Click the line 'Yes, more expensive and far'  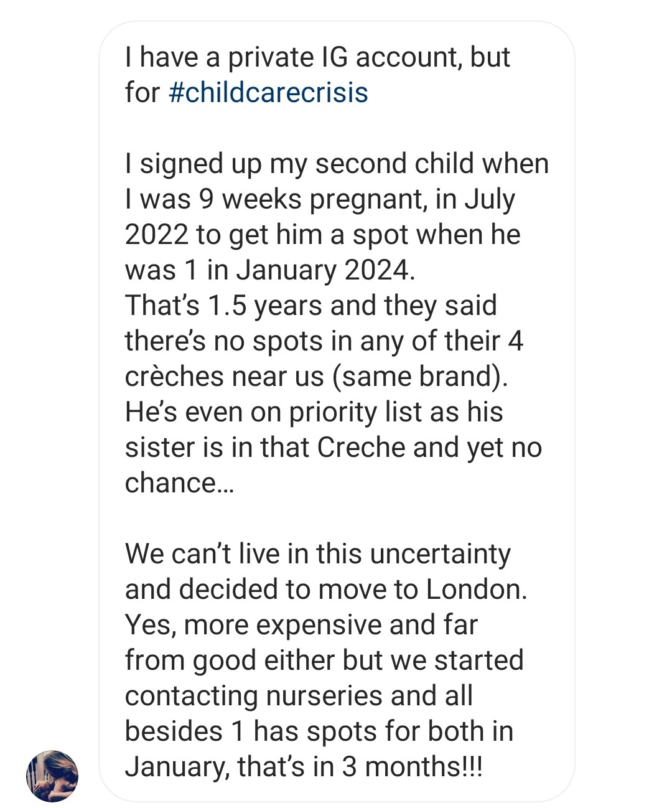tap(301, 625)
